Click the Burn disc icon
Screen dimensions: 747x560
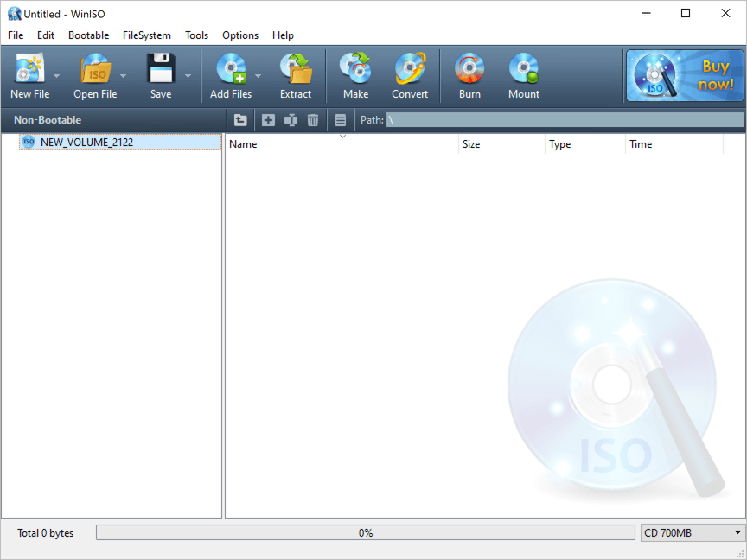469,71
